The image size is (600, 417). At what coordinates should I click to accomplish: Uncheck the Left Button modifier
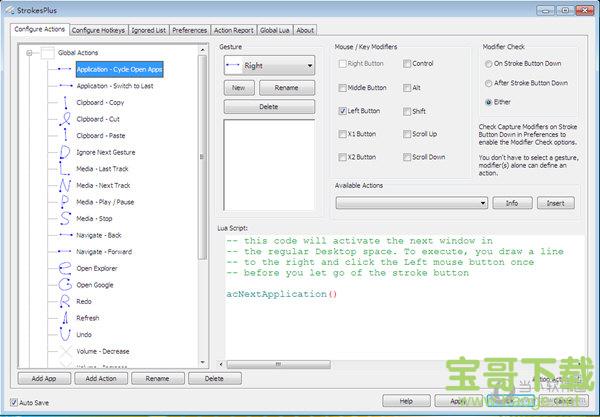tap(342, 111)
